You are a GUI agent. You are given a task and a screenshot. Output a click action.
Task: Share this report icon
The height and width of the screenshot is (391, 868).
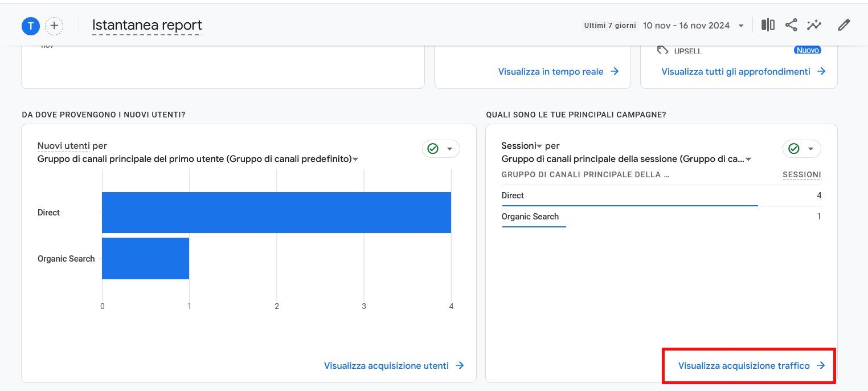click(791, 25)
